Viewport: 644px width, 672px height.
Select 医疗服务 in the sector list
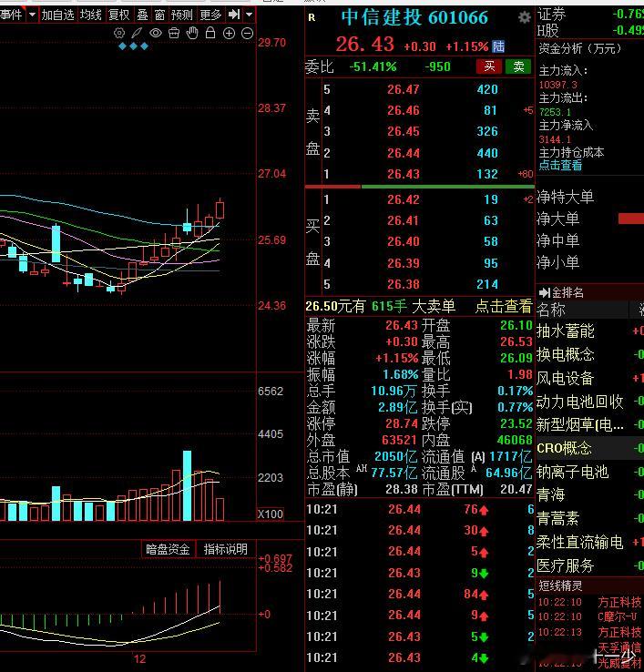tap(565, 565)
